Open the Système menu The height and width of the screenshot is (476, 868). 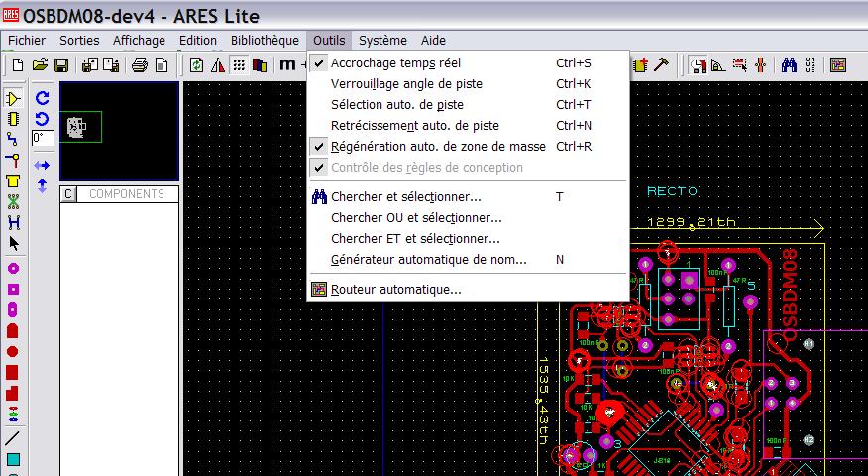tap(382, 41)
